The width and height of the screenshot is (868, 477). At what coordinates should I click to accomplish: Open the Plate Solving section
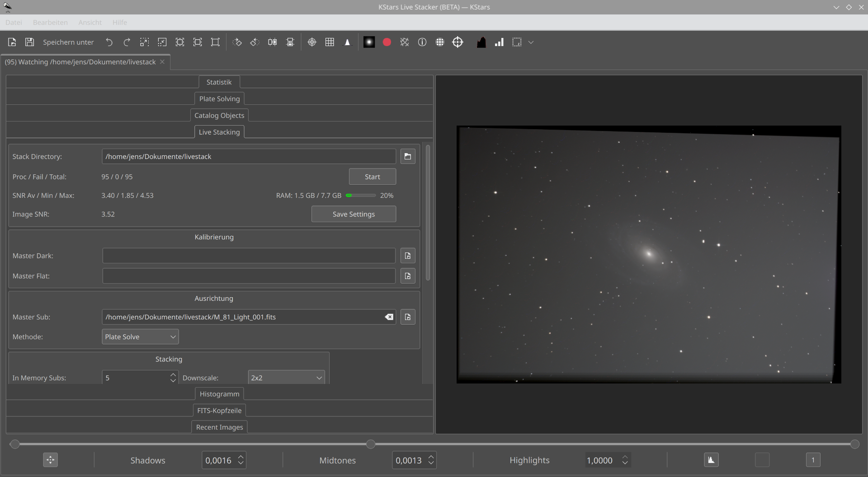point(220,99)
